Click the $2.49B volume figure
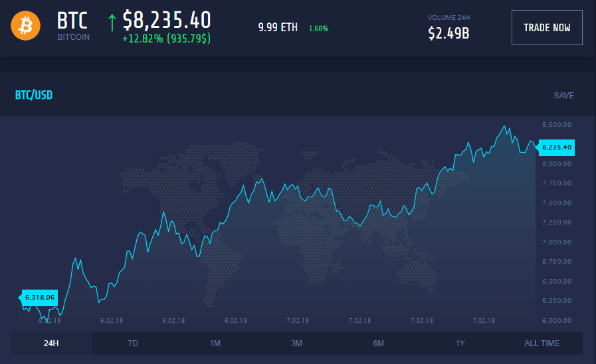Screen dimensions: 596x364 pyautogui.click(x=448, y=33)
